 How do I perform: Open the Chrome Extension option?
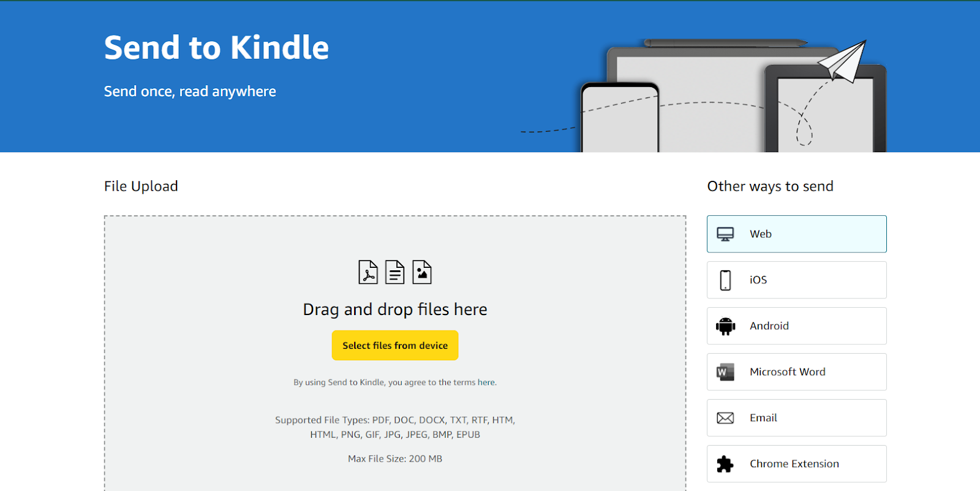[797, 464]
